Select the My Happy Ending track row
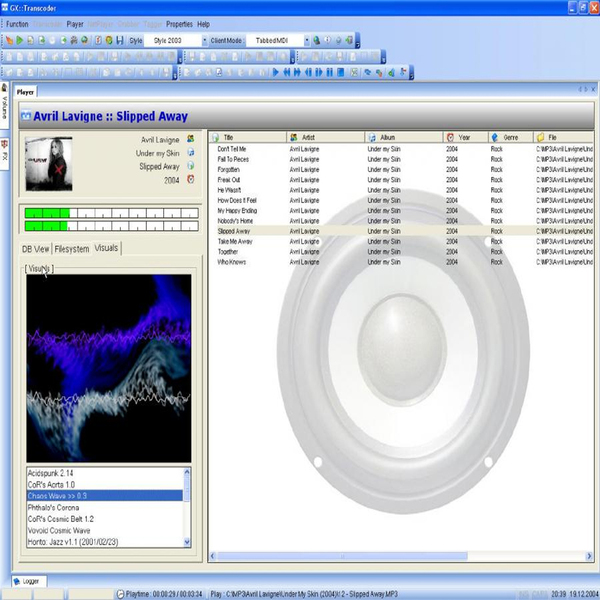Screen dimensions: 600x600 click(401, 210)
